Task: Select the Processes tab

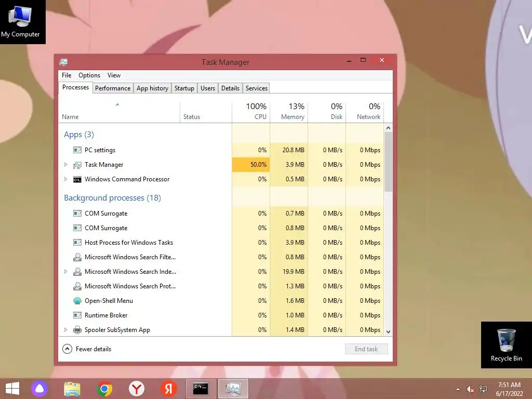Action: (76, 87)
